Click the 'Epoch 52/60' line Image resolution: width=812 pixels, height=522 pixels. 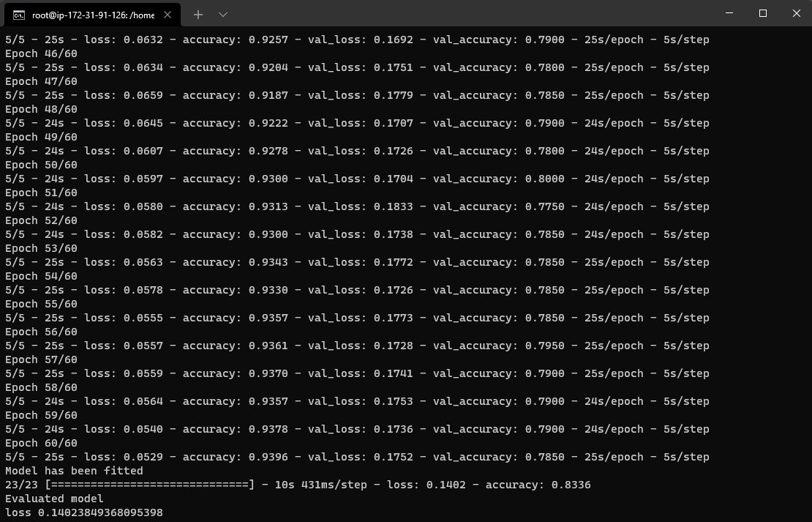tap(42, 220)
